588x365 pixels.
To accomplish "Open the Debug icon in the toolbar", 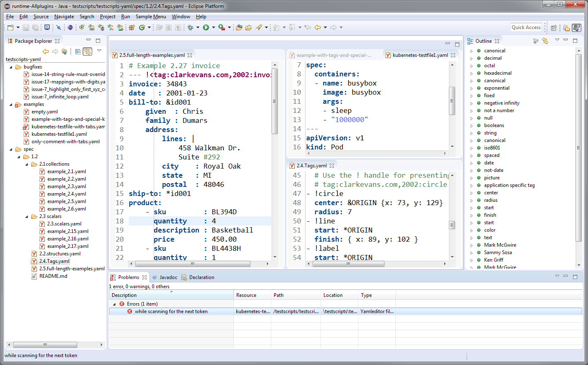I will pos(191,27).
